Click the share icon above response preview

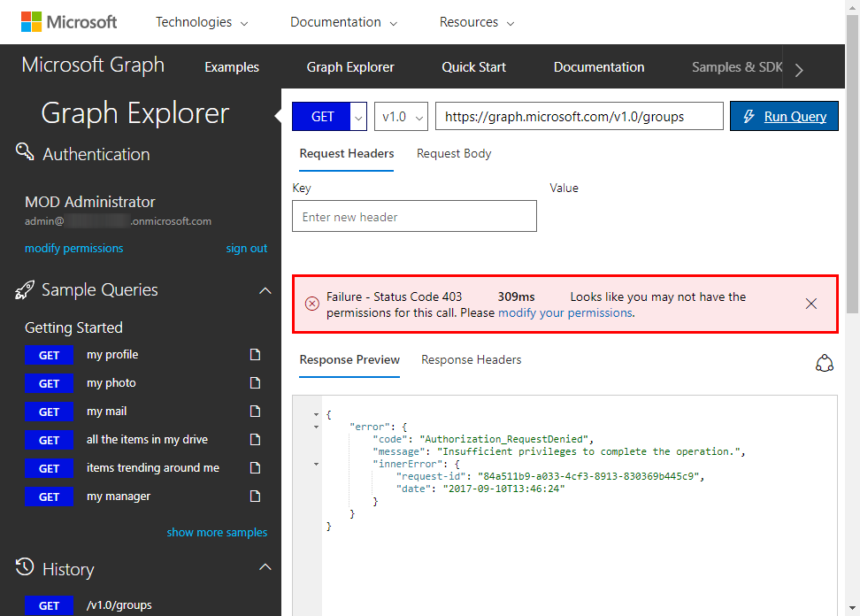(x=824, y=363)
